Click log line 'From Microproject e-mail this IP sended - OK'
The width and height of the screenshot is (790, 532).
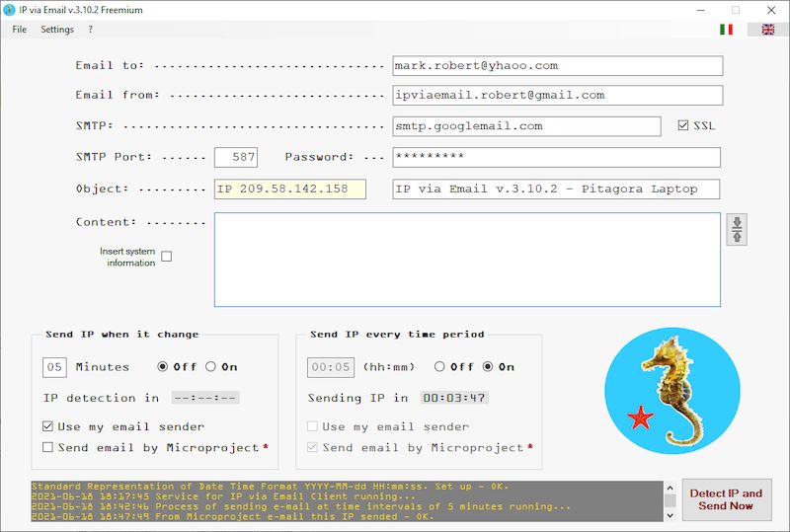click(232, 516)
